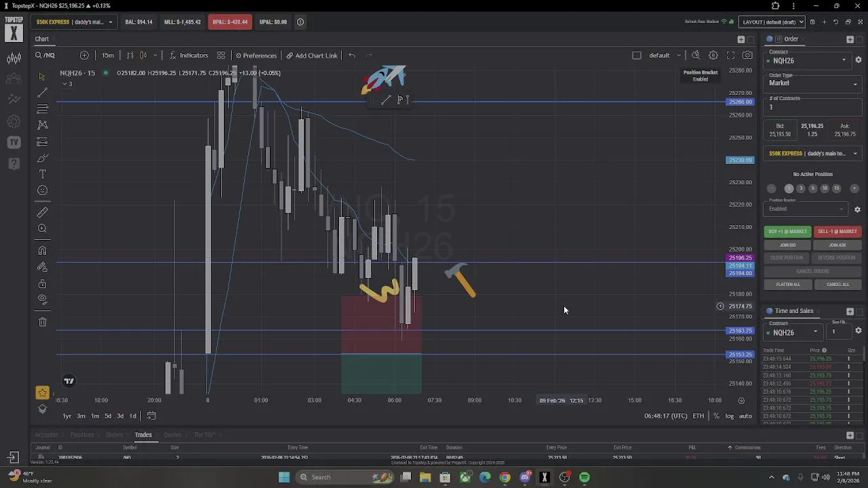Viewport: 868px width, 488px height.
Task: Open the $50K EXPRESS account dropdown at top
Action: coord(73,22)
